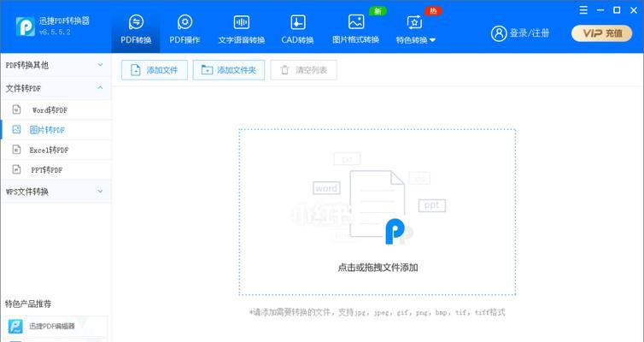Close the application window
The image size is (644, 342).
(x=634, y=10)
